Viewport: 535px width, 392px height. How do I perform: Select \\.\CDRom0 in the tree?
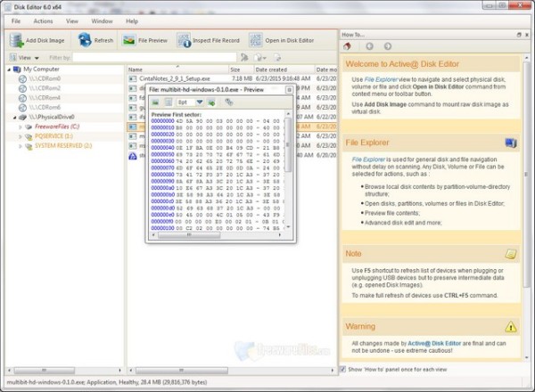coord(45,78)
